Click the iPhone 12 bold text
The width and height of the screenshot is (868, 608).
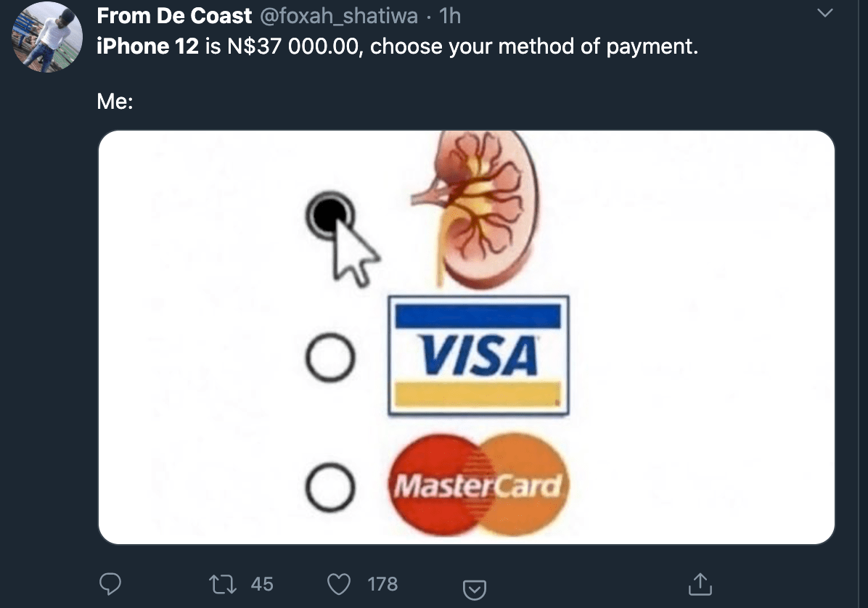(x=147, y=46)
